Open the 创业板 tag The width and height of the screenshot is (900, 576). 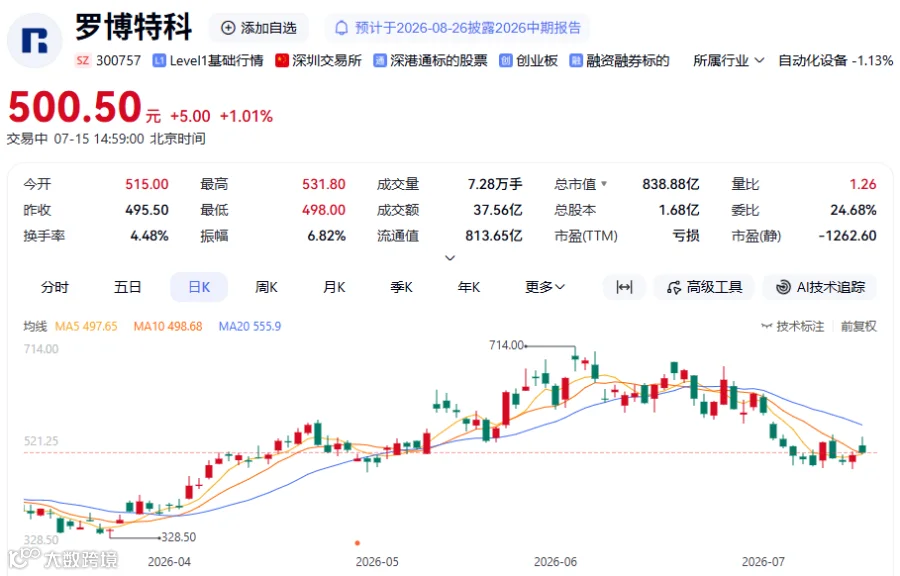(529, 60)
